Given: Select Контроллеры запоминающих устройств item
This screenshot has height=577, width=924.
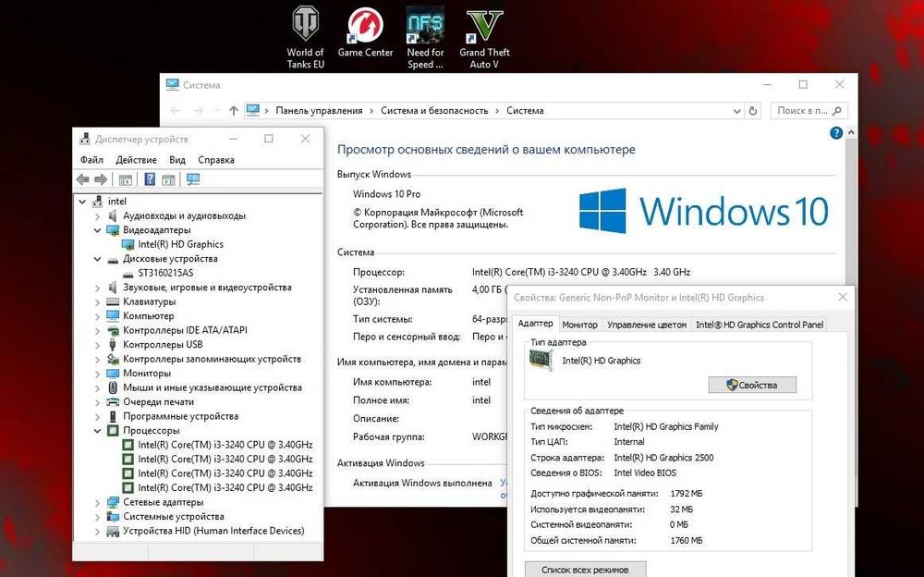Looking at the screenshot, I should (212, 359).
